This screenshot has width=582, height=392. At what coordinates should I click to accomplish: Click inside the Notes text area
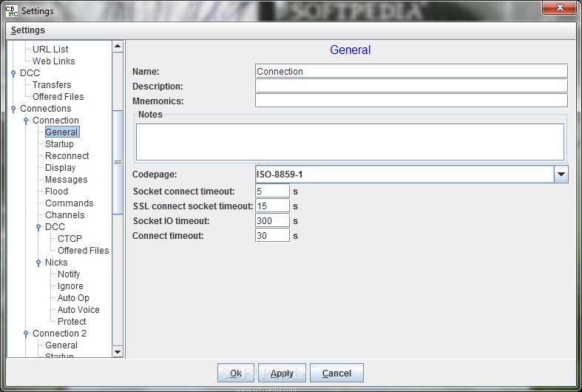coord(350,142)
